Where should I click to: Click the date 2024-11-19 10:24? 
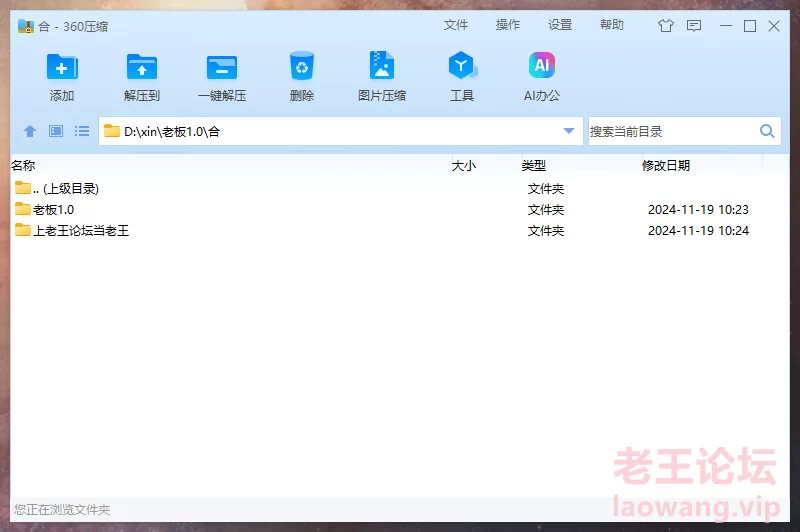[x=698, y=231]
